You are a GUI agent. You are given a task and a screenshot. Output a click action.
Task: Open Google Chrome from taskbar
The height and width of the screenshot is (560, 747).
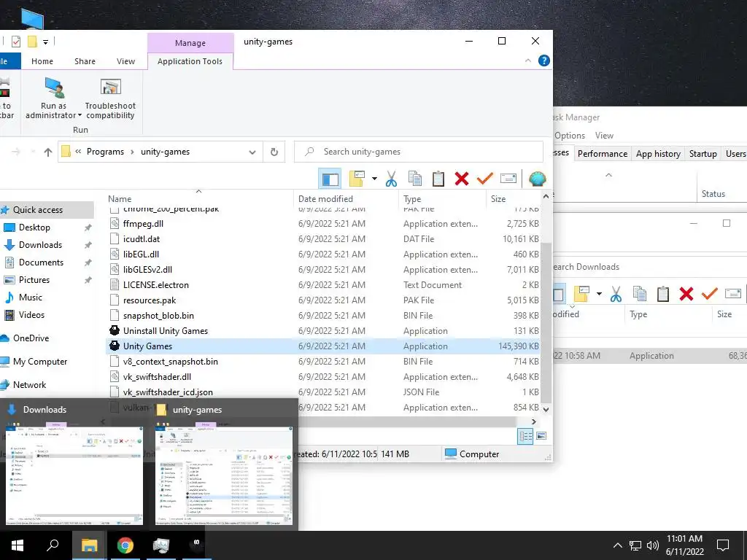point(125,545)
